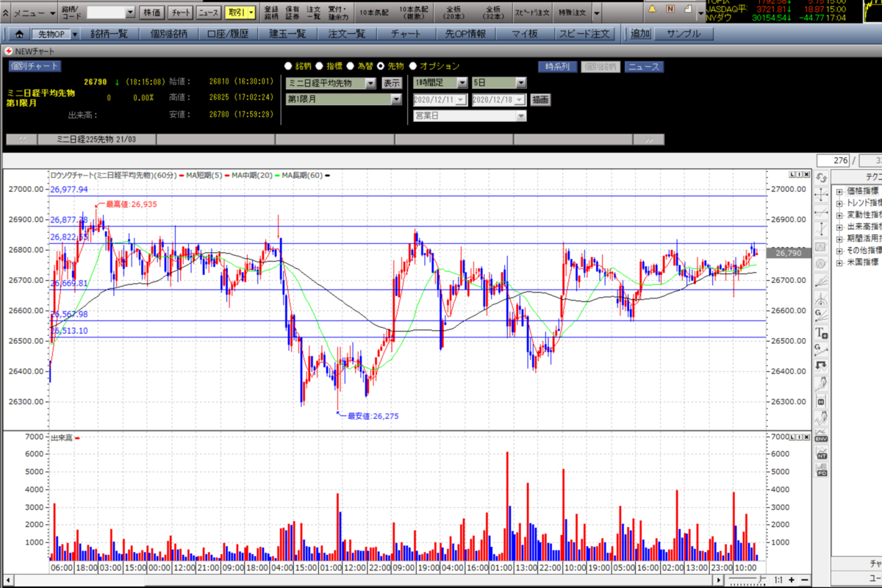The image size is (882, 588).
Task: Collapse the toolbar with the double-chevron icon
Action: point(5,12)
